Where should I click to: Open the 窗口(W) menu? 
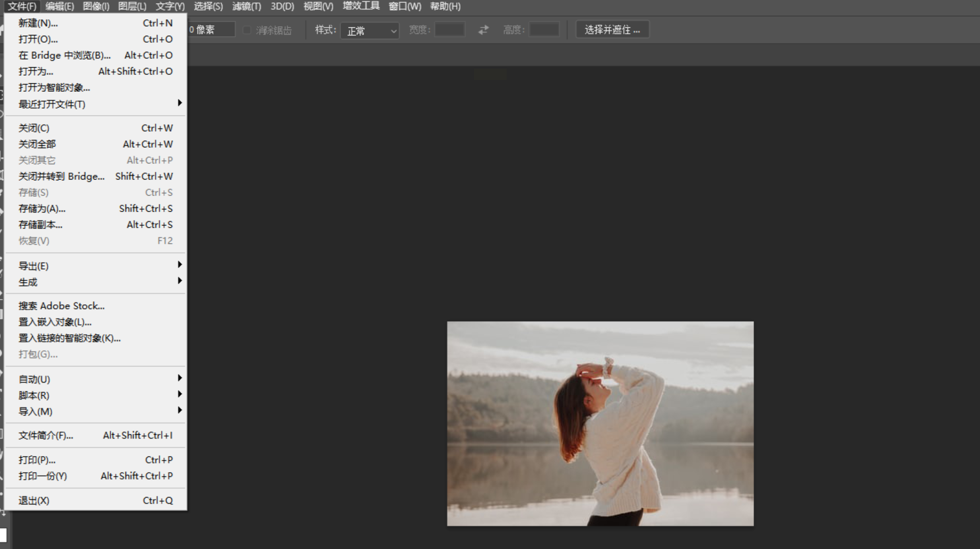coord(405,6)
